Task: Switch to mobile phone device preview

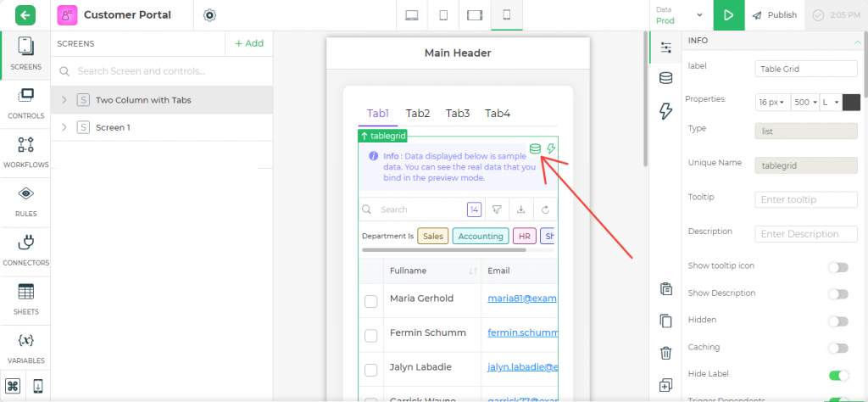Action: tap(507, 15)
